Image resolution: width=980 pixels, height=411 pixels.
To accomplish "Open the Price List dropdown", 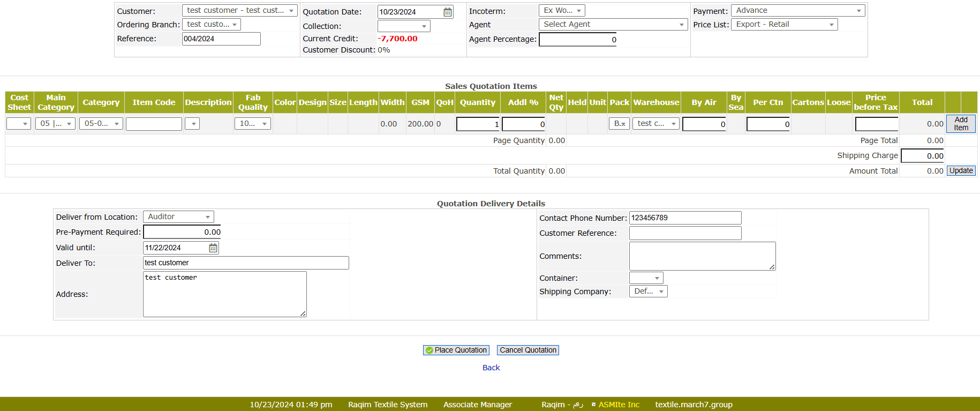I will pyautogui.click(x=784, y=25).
